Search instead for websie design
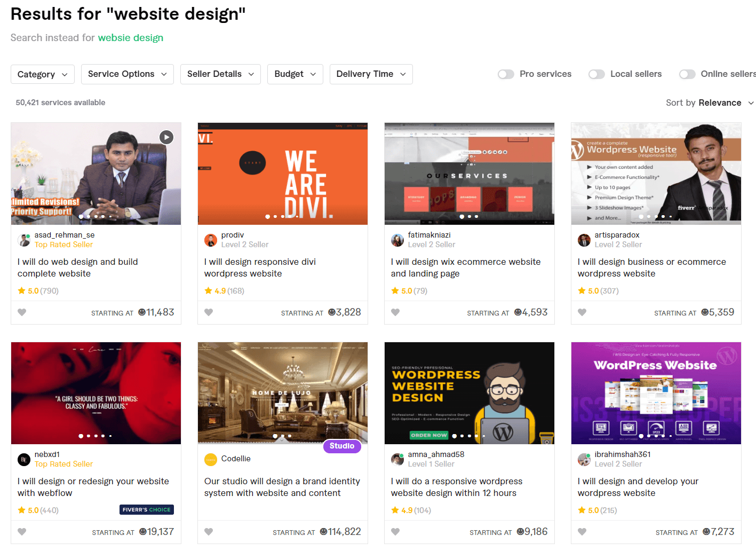This screenshot has height=551, width=756. click(131, 38)
